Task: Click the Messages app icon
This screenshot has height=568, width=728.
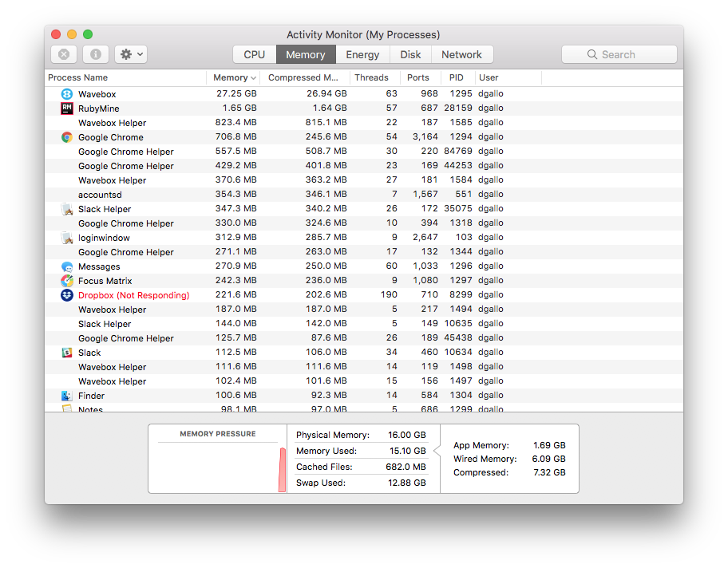Action: pyautogui.click(x=67, y=266)
